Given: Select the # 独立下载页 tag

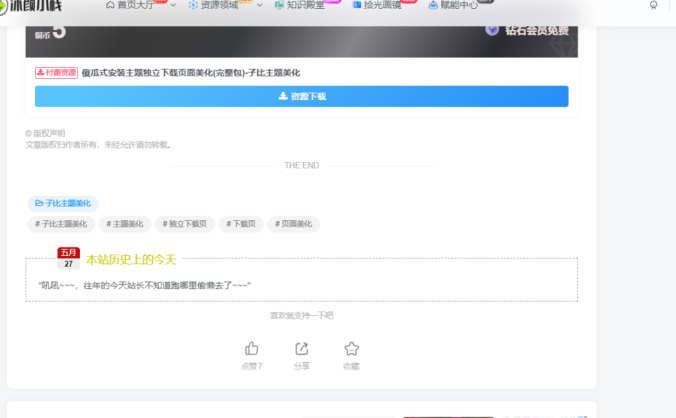Looking at the screenshot, I should click(185, 224).
